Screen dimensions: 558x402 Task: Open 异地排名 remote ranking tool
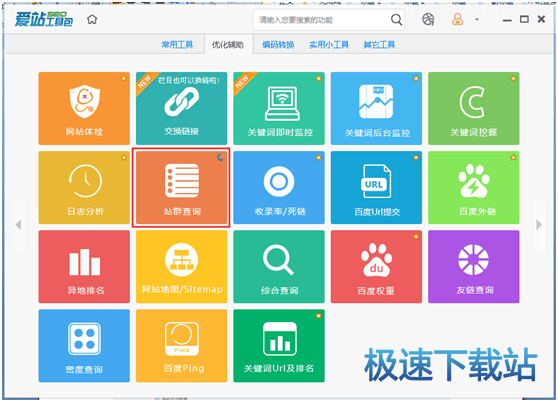click(x=84, y=267)
